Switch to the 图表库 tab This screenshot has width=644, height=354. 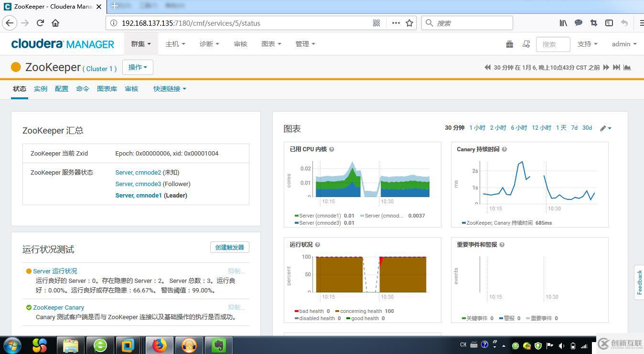tap(107, 89)
